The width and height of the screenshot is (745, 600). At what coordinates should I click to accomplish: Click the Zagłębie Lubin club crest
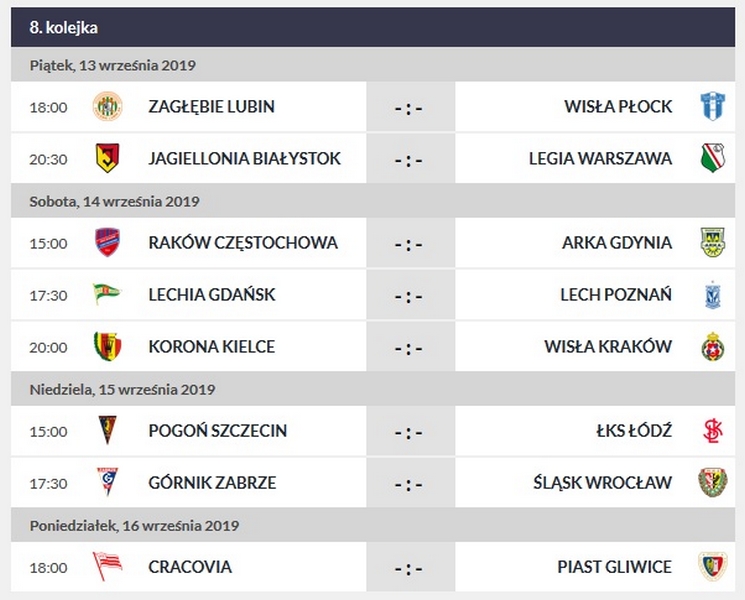point(107,106)
